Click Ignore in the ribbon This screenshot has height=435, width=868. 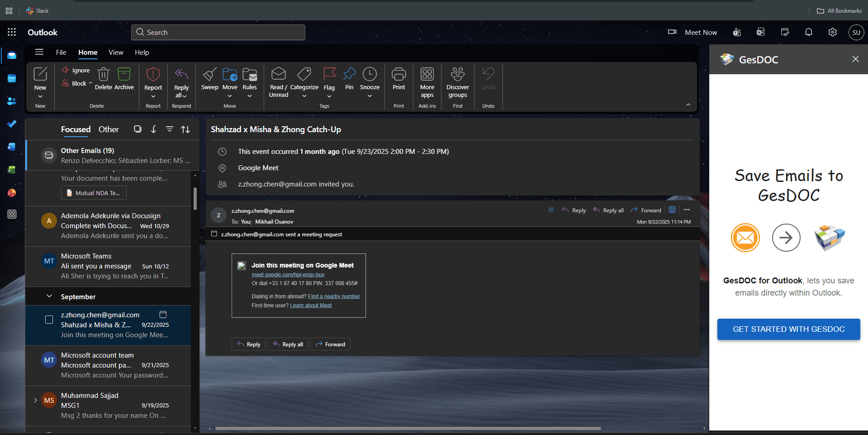[76, 70]
